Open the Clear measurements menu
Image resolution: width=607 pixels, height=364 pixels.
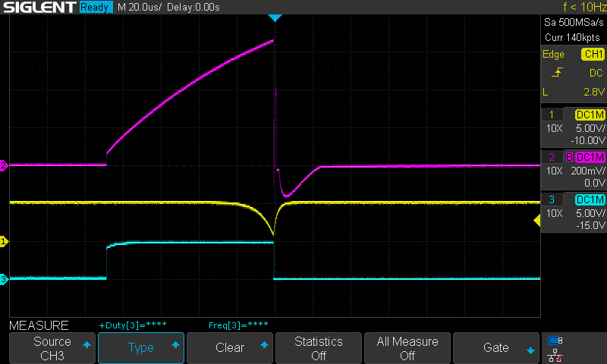coord(229,348)
